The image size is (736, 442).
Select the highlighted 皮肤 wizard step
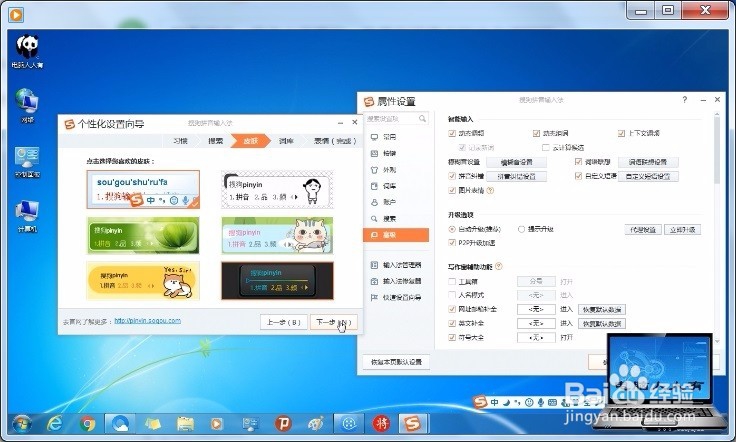251,141
